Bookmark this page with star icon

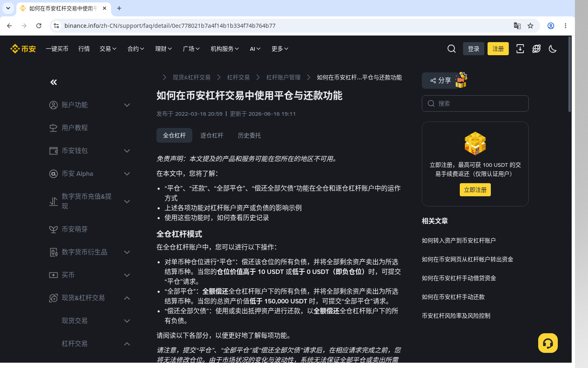click(x=530, y=26)
